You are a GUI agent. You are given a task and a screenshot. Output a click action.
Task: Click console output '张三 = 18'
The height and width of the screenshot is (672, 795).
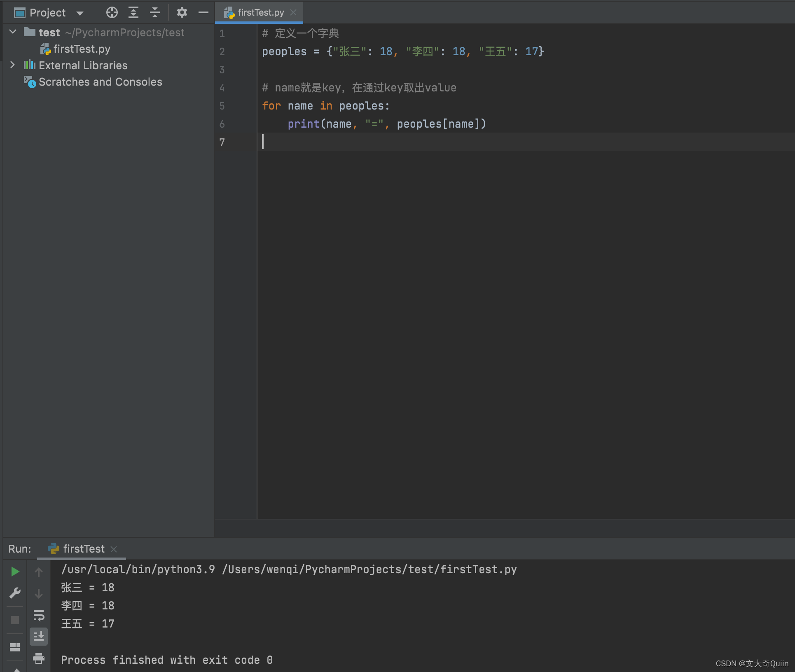[88, 588]
